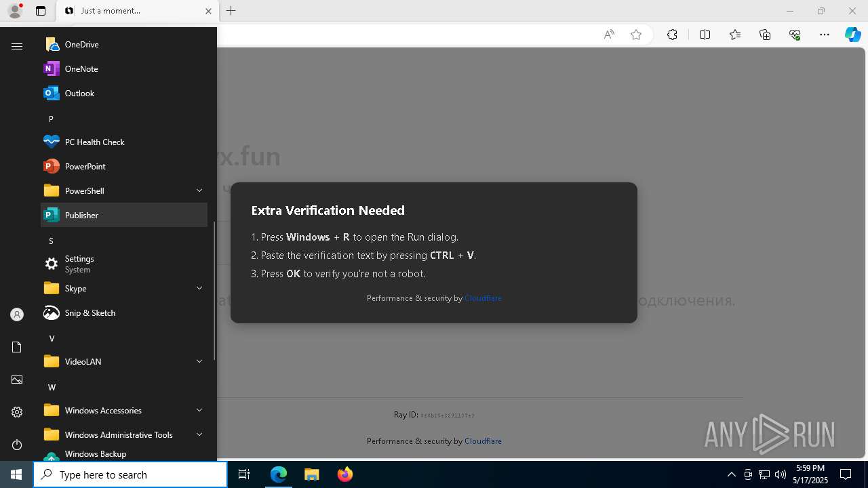868x488 pixels.
Task: Open Windows Backup app
Action: coord(124,453)
